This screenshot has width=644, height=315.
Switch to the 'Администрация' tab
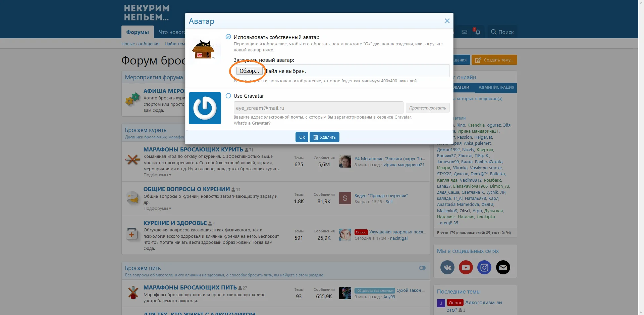click(496, 87)
